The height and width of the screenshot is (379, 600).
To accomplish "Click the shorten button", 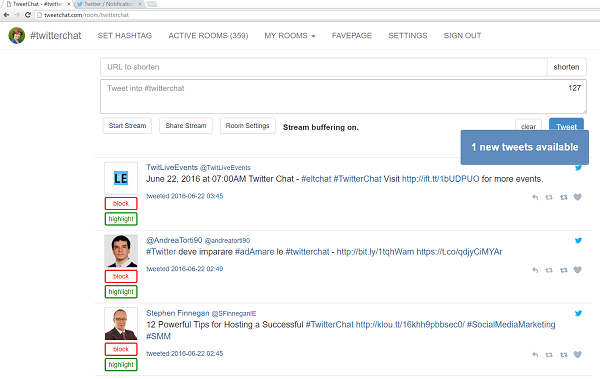I will pyautogui.click(x=566, y=67).
